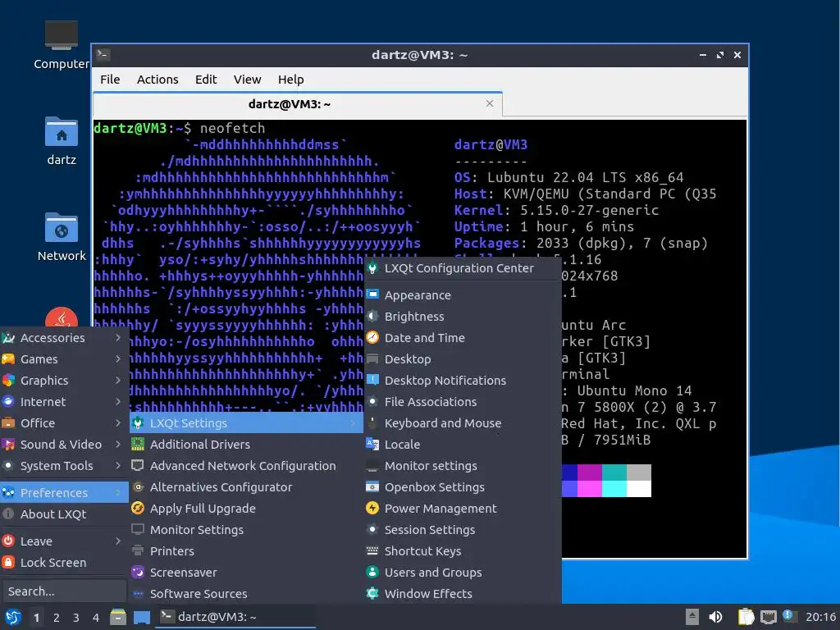
Task: Click removable media eject tray icon
Action: tap(692, 617)
